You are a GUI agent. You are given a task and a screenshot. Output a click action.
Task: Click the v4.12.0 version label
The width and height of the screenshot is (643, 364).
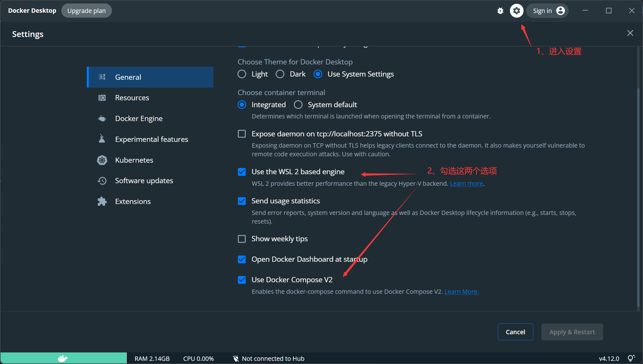609,359
